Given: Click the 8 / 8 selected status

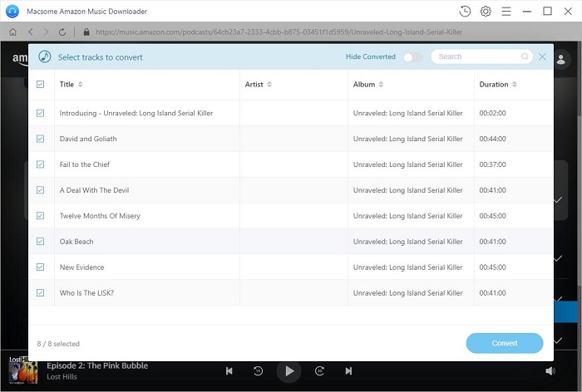Looking at the screenshot, I should coord(58,344).
